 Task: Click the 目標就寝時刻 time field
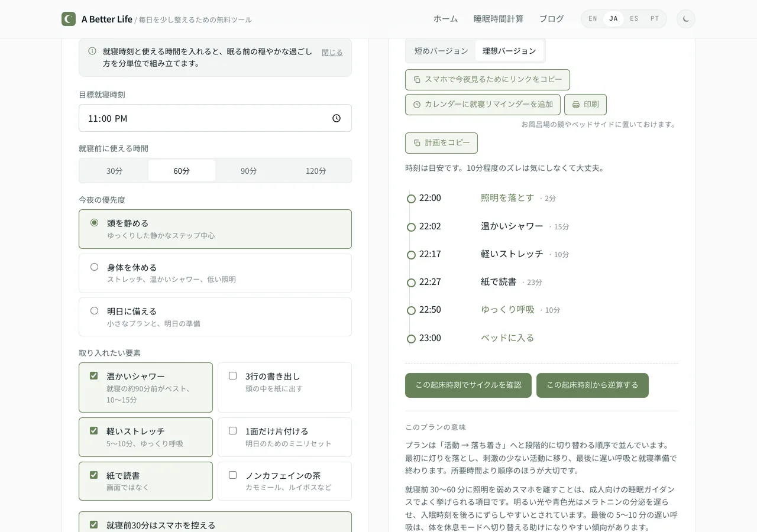coord(215,118)
